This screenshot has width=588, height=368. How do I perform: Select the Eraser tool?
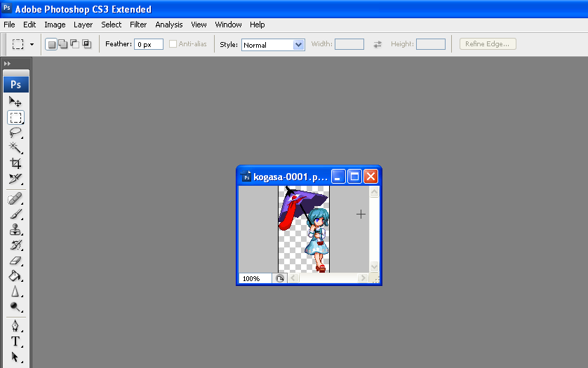(15, 261)
